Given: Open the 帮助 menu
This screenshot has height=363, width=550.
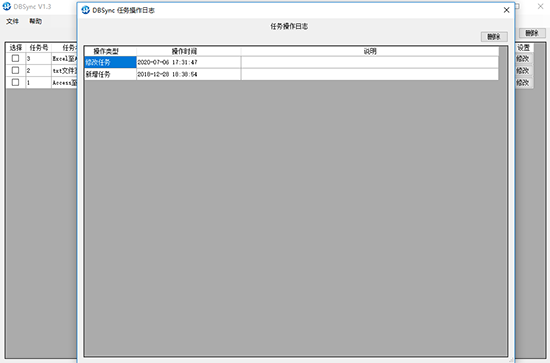Looking at the screenshot, I should point(35,21).
